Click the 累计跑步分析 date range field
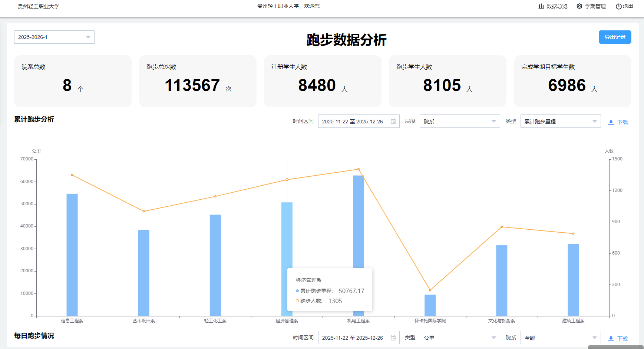 point(352,122)
